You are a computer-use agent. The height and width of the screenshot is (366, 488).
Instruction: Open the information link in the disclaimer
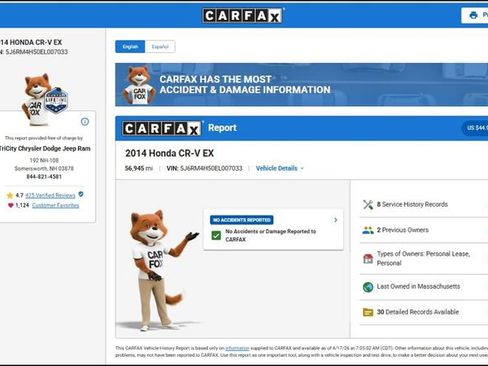(237, 348)
